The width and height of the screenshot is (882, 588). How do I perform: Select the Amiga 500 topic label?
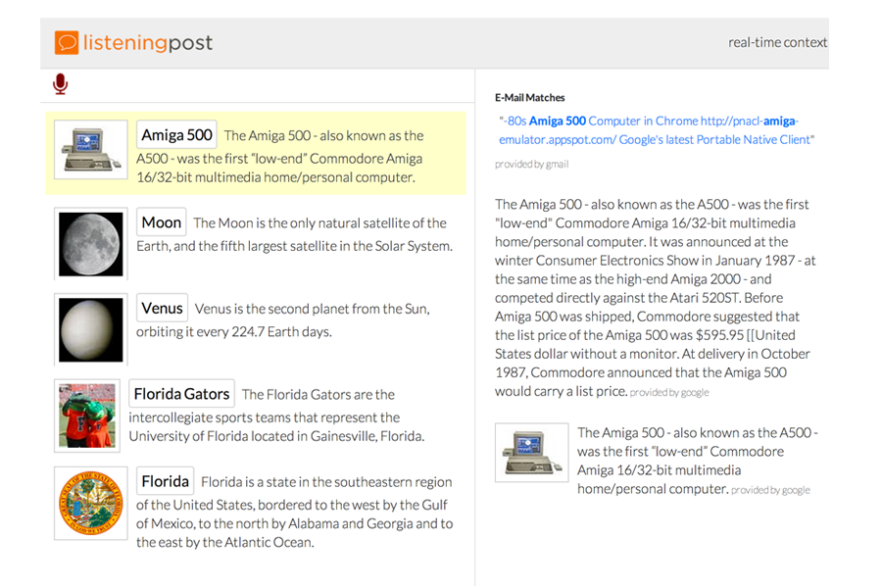176,135
